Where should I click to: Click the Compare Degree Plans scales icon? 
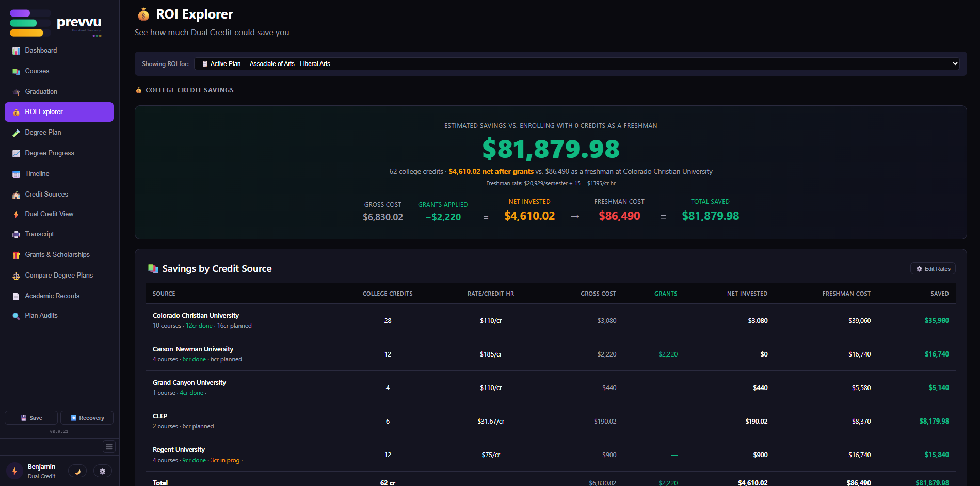coord(16,276)
